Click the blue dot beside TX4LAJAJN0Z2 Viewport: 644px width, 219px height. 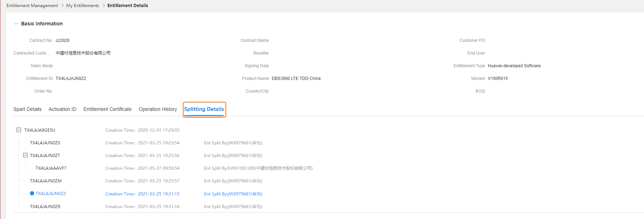[32, 193]
